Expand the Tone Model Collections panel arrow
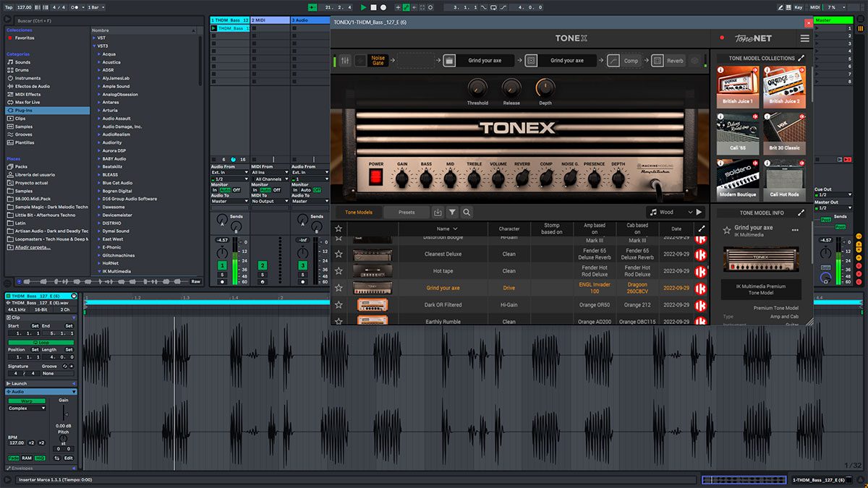868x488 pixels. [801, 58]
